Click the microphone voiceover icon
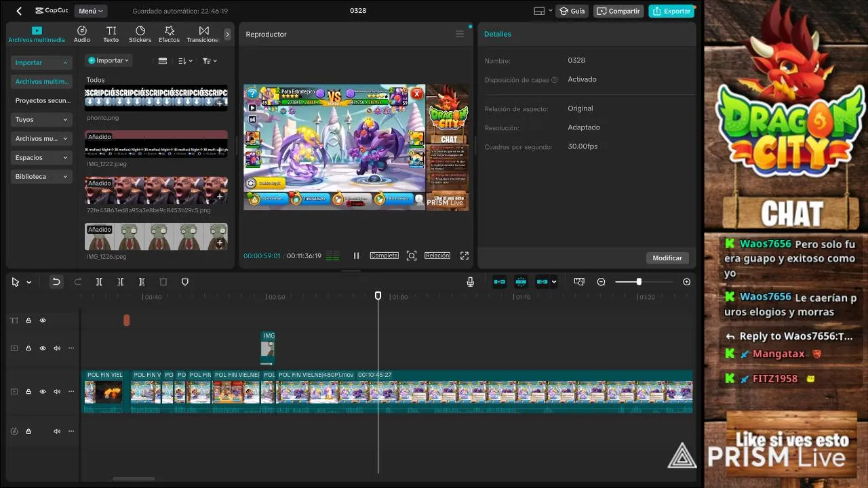This screenshot has width=868, height=488. pos(471,282)
